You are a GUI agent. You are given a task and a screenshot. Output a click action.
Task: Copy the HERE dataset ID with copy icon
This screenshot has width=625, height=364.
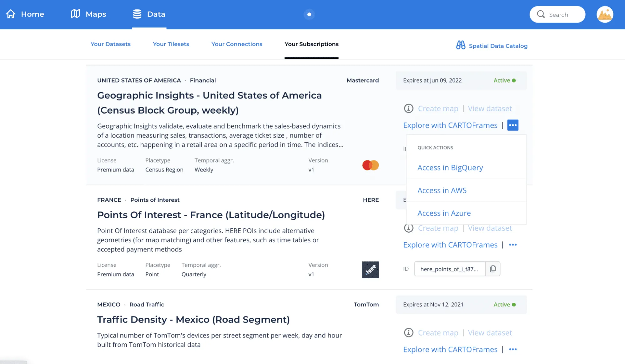493,269
